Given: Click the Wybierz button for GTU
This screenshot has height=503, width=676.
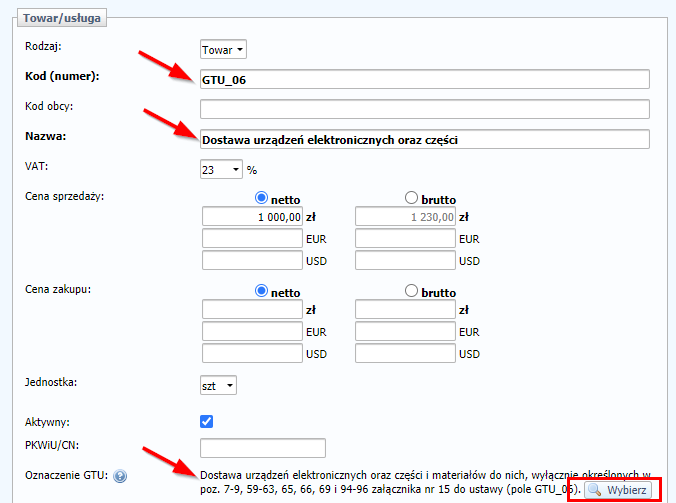Looking at the screenshot, I should coord(619,489).
